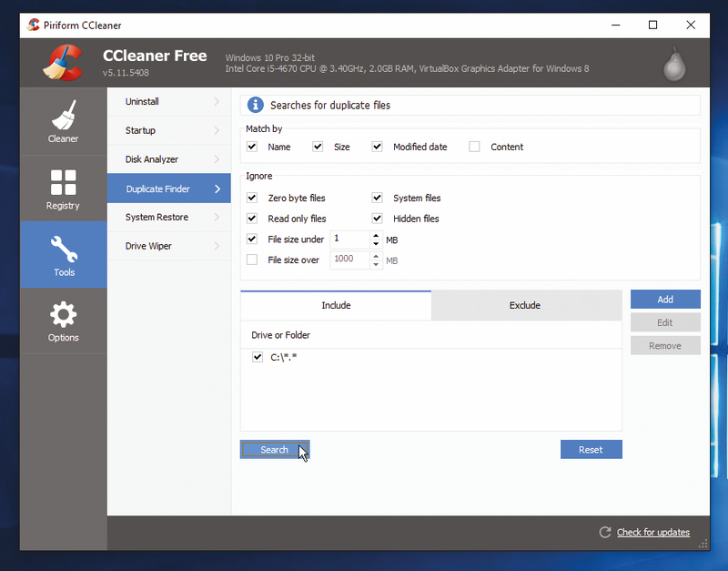Image resolution: width=728 pixels, height=571 pixels.
Task: Click the File size over 1000 field
Action: coord(350,260)
